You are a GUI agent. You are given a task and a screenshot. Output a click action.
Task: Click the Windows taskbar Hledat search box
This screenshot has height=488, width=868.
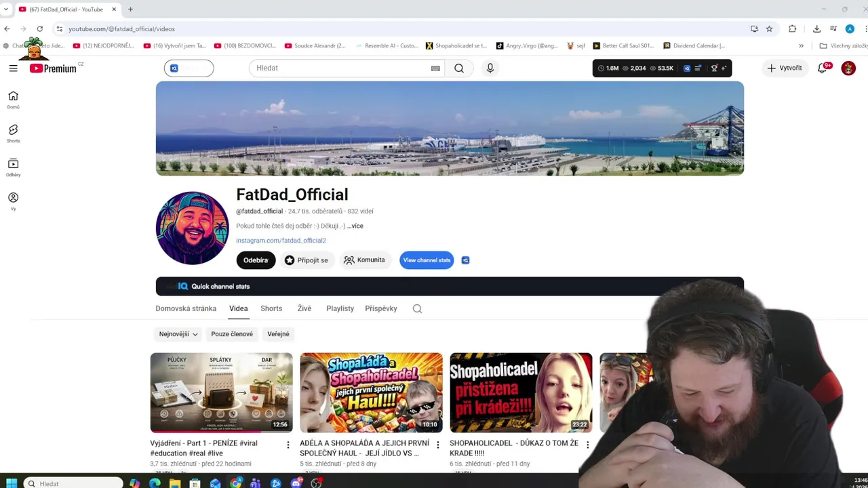click(x=73, y=483)
